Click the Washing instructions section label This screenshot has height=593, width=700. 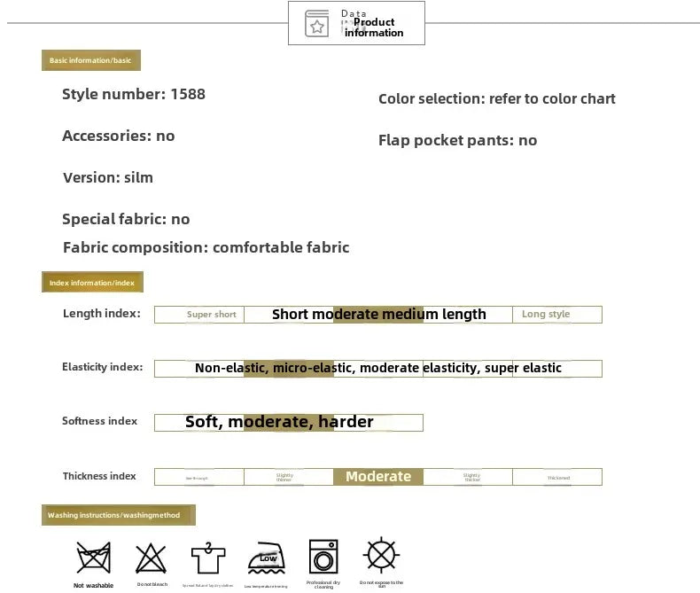[119, 515]
